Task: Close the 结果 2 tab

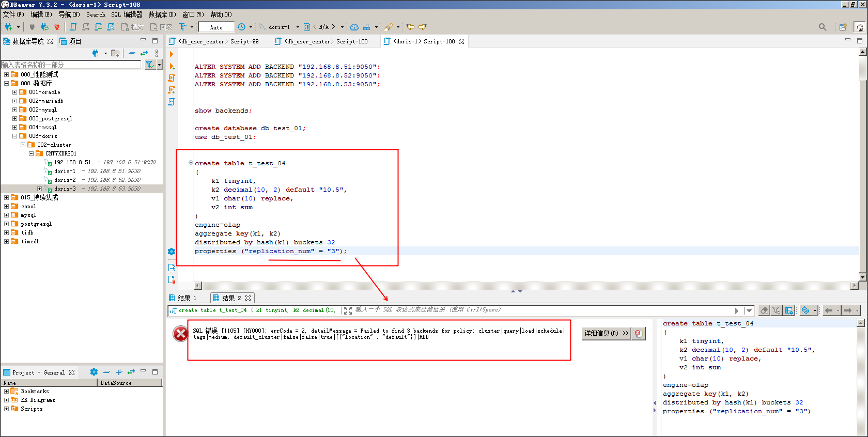Action: tap(248, 298)
